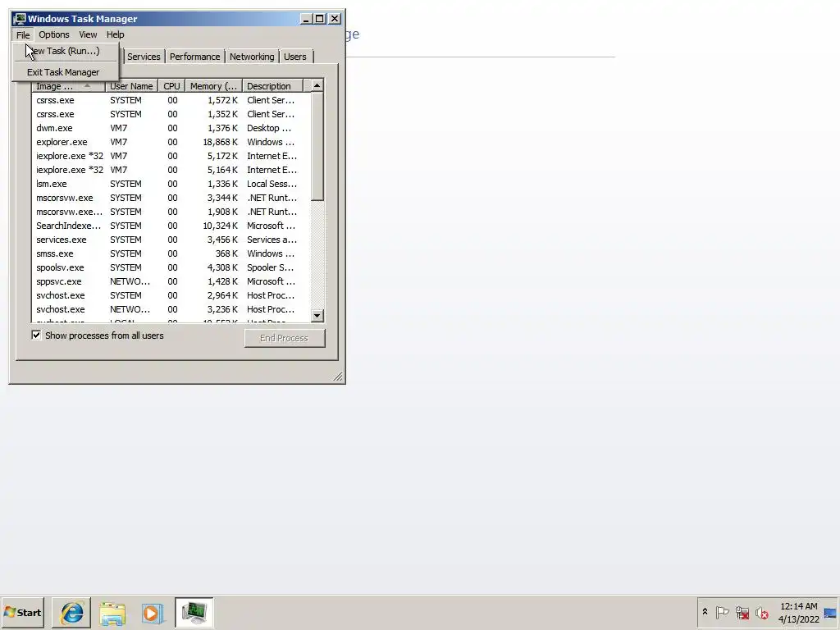Sort by Memory column header
The image size is (840, 630).
[x=213, y=86]
